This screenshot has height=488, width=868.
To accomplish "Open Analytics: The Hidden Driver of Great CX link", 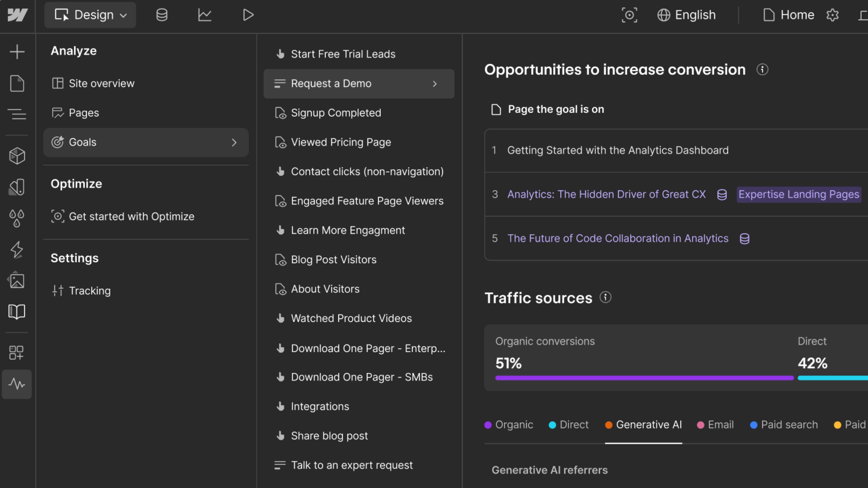I will [x=606, y=194].
